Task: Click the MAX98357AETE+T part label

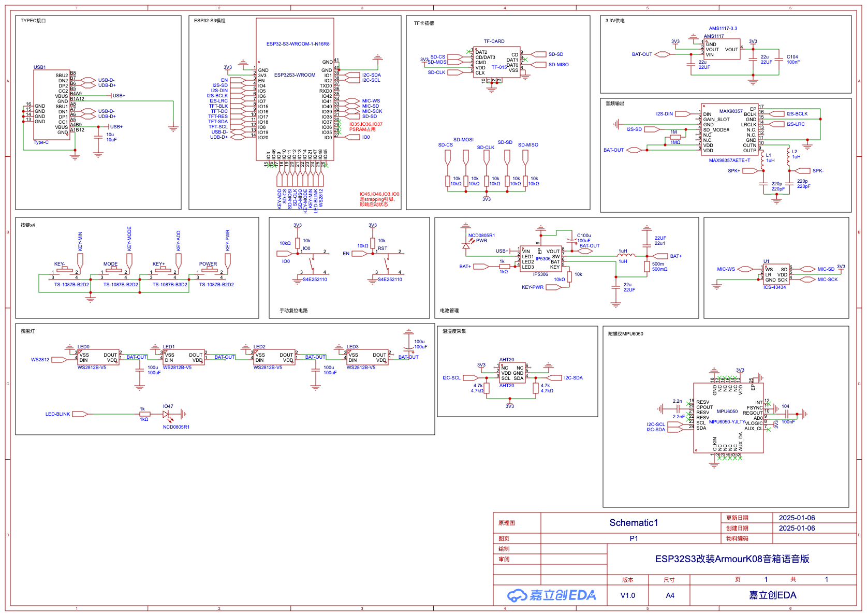Action: [x=729, y=160]
